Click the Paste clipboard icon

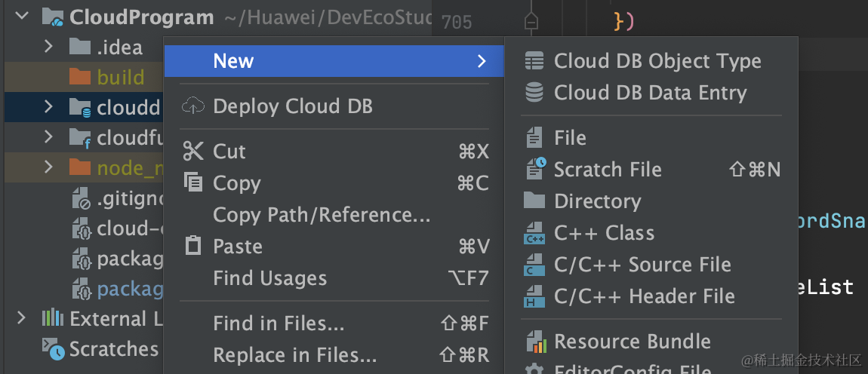click(193, 246)
